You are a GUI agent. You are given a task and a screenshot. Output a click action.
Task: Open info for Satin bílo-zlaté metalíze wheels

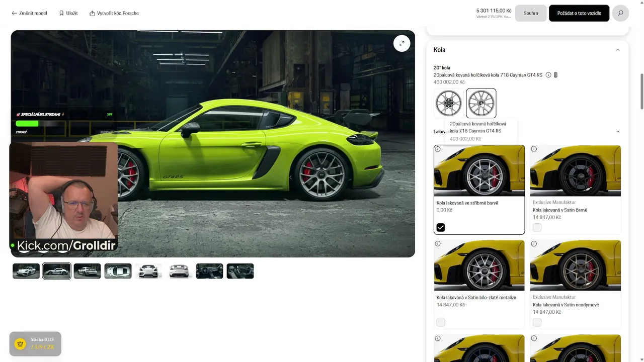438,244
